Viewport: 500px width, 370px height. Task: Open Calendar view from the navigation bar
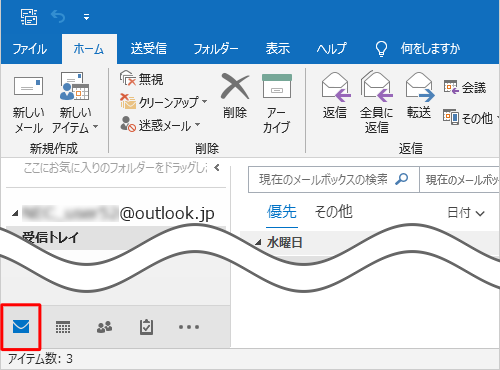click(63, 327)
